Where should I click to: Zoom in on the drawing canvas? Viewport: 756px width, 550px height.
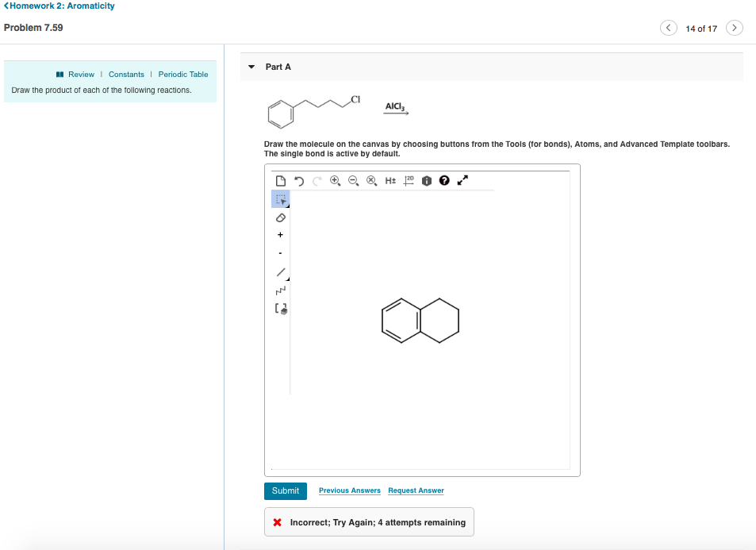[x=333, y=180]
